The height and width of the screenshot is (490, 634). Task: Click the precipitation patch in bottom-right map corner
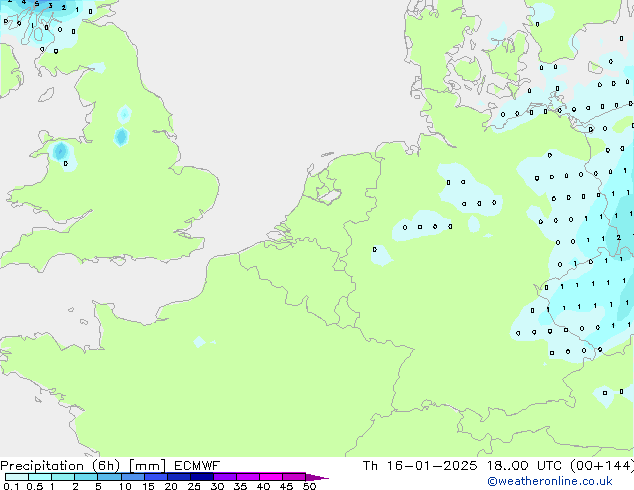pos(606,395)
